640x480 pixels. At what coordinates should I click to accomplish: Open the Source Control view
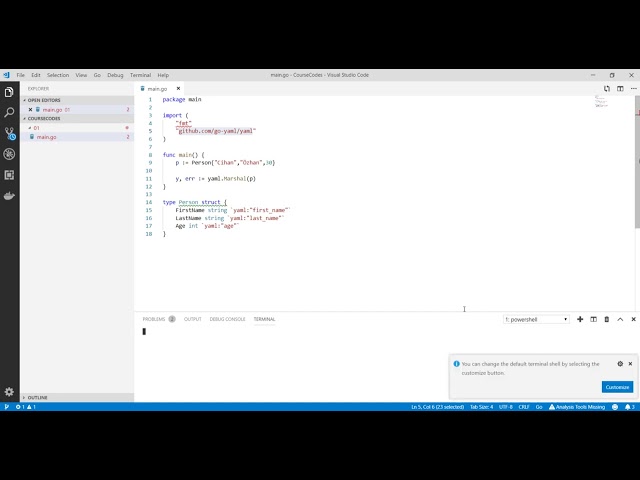point(9,133)
